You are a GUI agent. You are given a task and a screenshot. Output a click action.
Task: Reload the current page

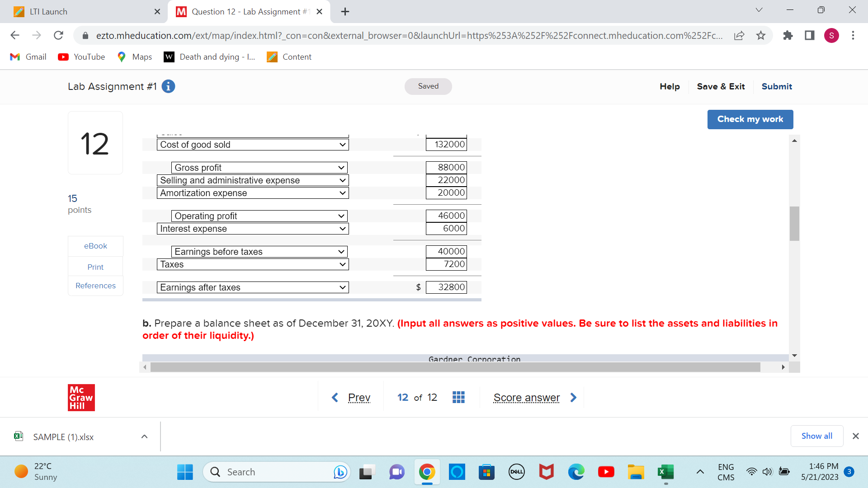pyautogui.click(x=58, y=35)
